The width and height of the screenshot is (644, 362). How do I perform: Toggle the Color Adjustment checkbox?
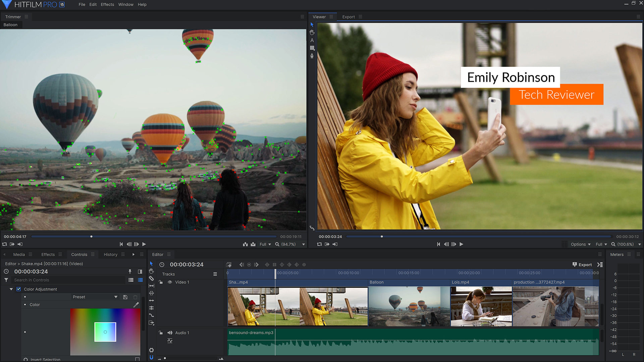pos(18,289)
